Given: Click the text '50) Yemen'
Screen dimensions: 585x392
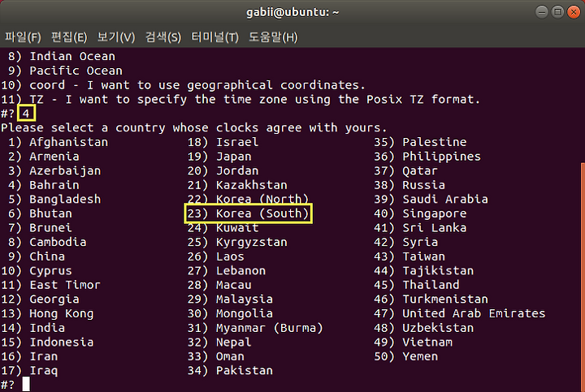Looking at the screenshot, I should (x=406, y=356).
